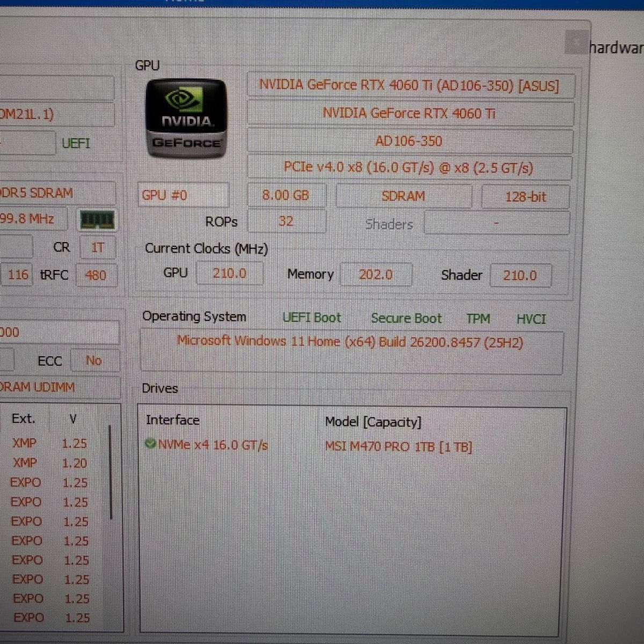Click the NVIDIA GeForce logo image
Viewport: 644px width, 644px height.
(x=186, y=119)
